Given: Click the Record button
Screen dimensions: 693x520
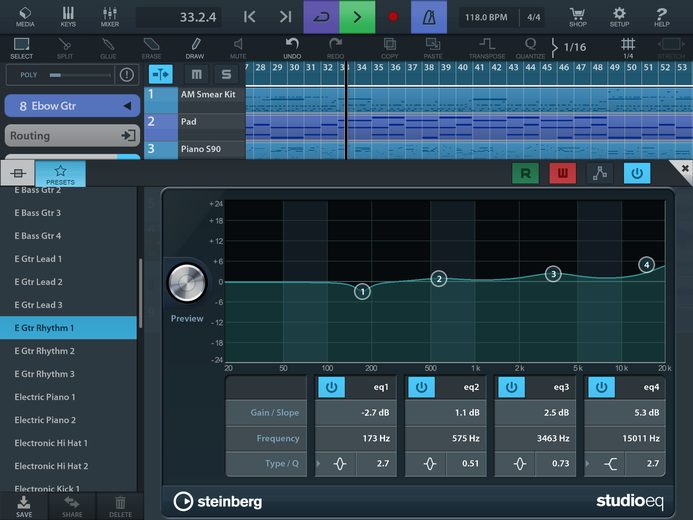Looking at the screenshot, I should coord(393,17).
